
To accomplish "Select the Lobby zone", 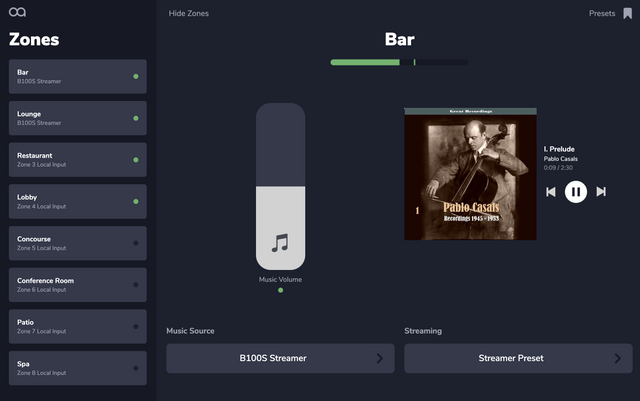I will pyautogui.click(x=78, y=201).
